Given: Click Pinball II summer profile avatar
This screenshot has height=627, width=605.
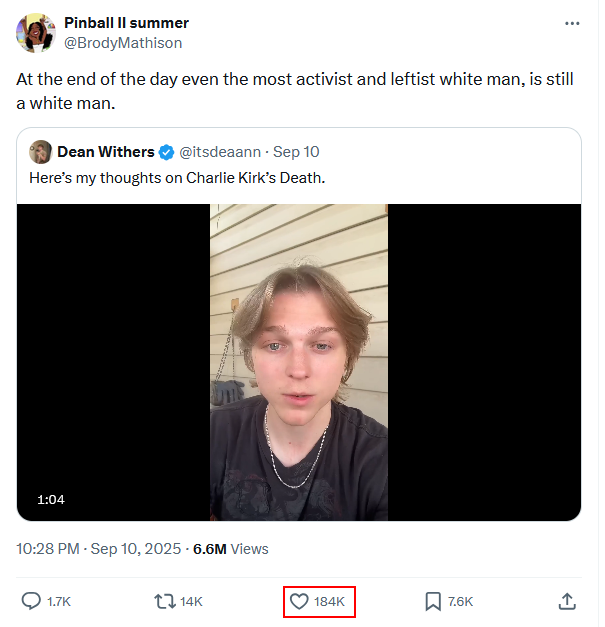Looking at the screenshot, I should click(x=36, y=33).
